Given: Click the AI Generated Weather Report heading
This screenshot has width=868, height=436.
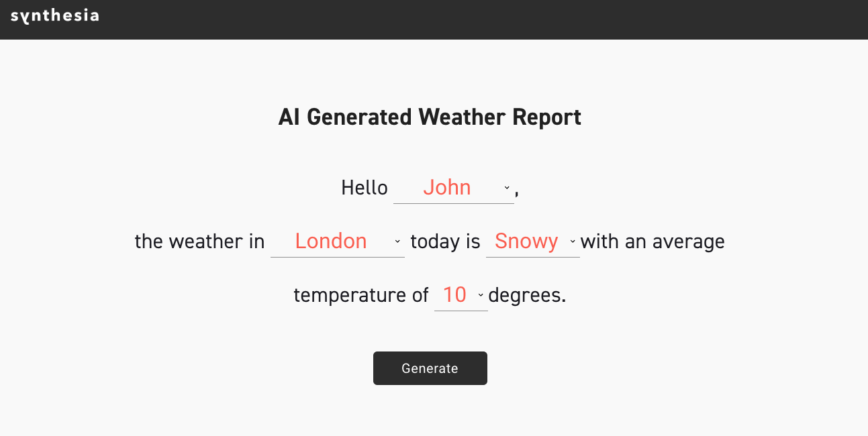Looking at the screenshot, I should pos(430,117).
